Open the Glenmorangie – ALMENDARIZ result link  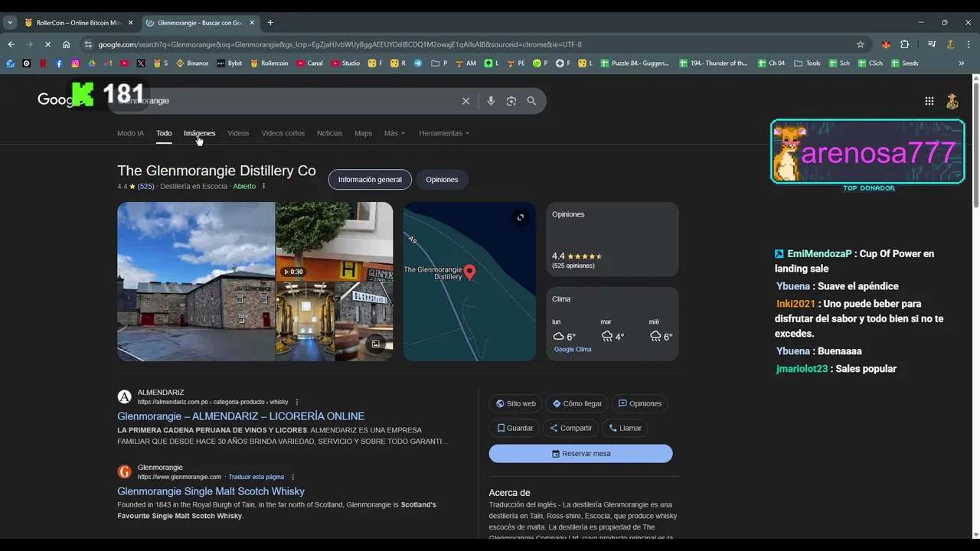(240, 416)
